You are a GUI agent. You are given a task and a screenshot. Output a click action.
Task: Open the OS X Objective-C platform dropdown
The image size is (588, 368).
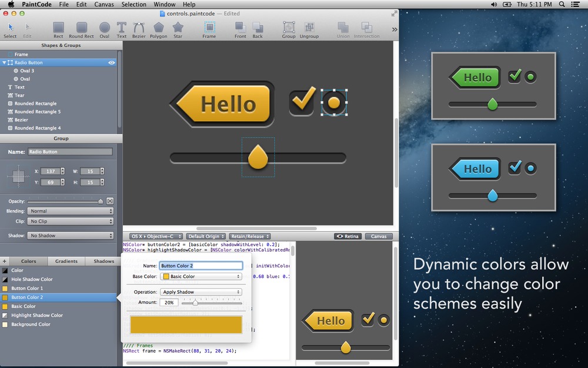pos(156,236)
